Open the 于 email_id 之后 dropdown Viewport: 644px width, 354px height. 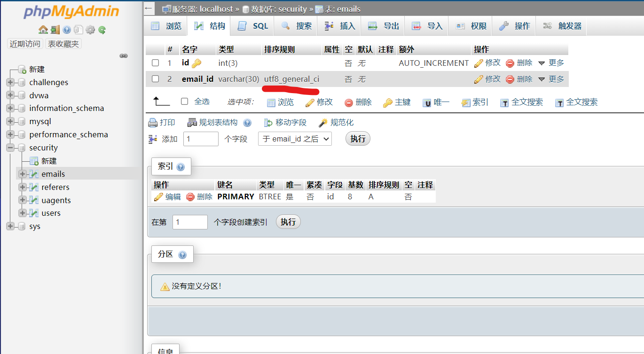pos(295,139)
